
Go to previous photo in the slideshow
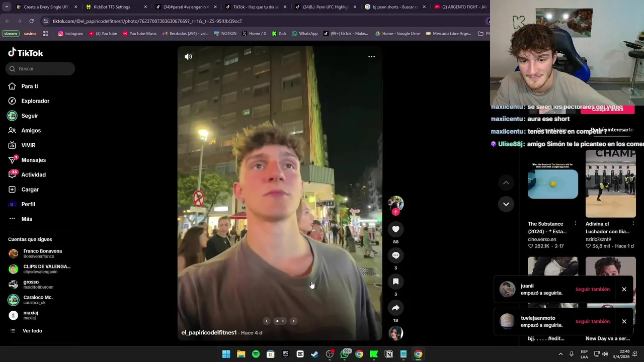(x=267, y=321)
